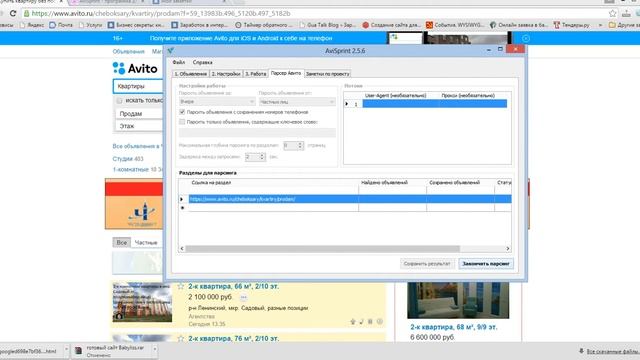Open the Таймер обратного bookmark
Image resolution: width=640 pixels, height=360 pixels.
point(264,25)
